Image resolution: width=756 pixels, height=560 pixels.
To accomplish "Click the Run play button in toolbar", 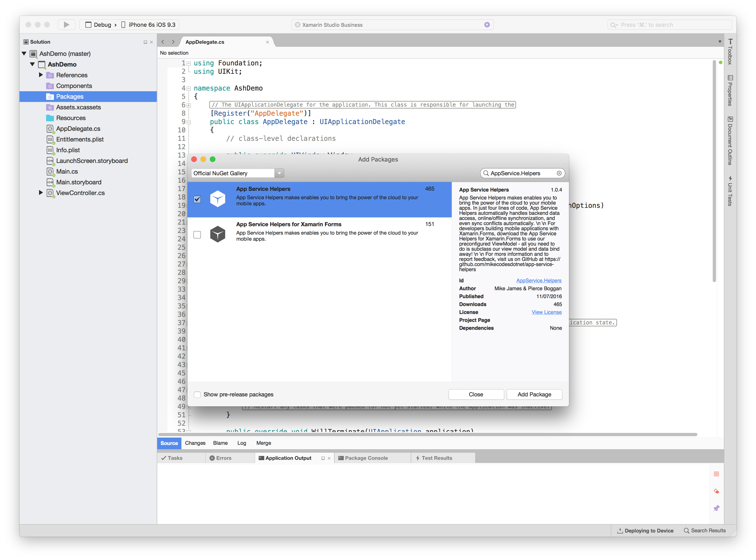I will [66, 24].
